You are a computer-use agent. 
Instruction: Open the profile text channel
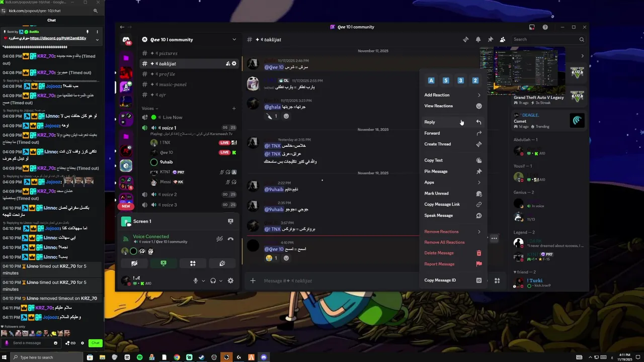(x=189, y=74)
